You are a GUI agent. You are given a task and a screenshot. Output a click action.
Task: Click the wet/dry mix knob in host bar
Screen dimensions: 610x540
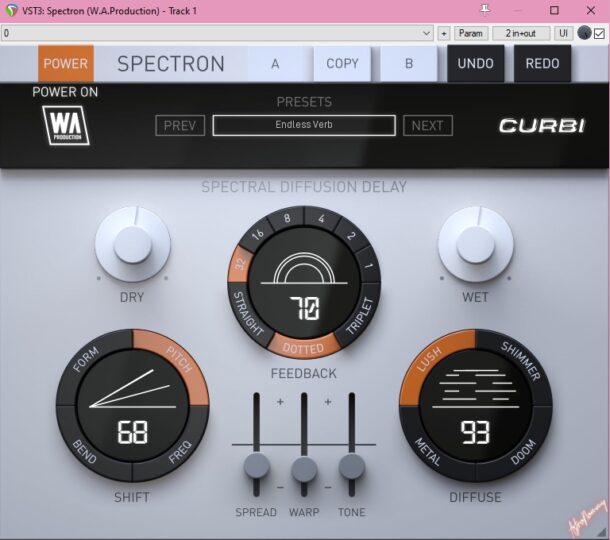click(584, 33)
